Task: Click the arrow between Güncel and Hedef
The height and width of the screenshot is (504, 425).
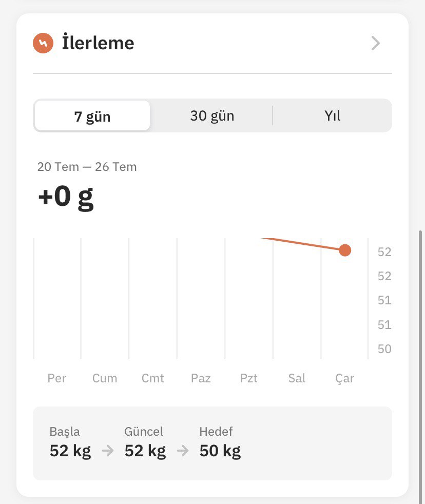Action: coord(183,451)
